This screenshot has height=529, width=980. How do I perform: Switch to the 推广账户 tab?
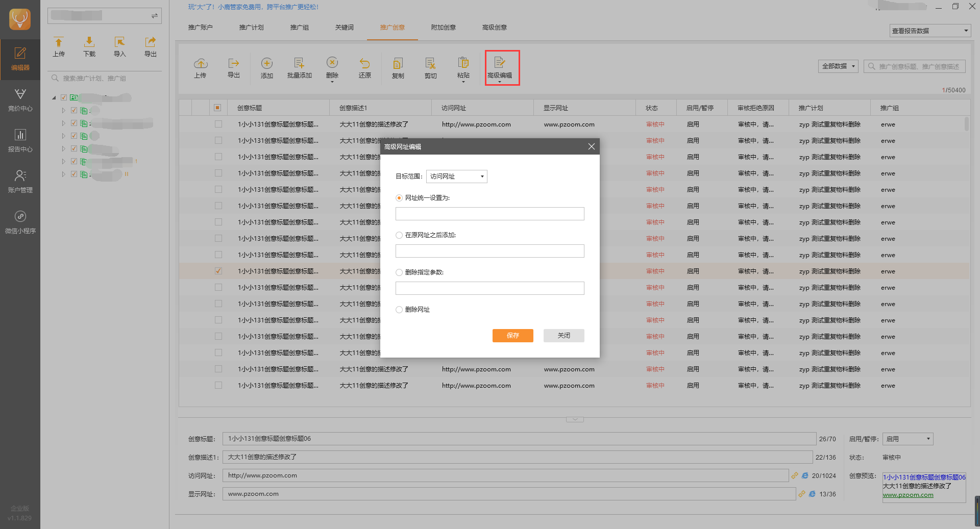point(200,28)
